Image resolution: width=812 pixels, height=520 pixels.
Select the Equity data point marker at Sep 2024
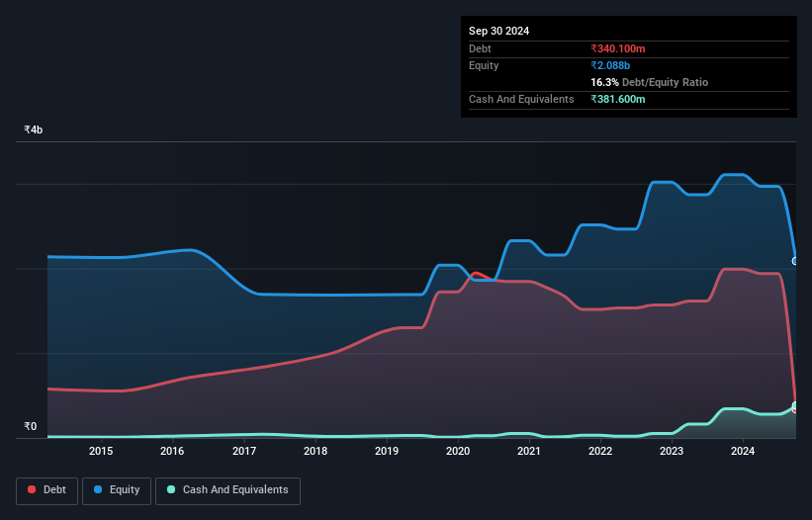795,261
